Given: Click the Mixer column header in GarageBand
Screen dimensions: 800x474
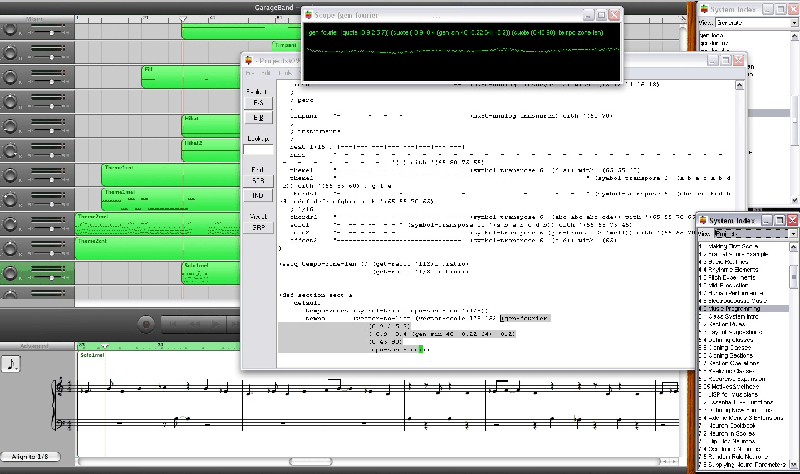Looking at the screenshot, I should (35, 19).
